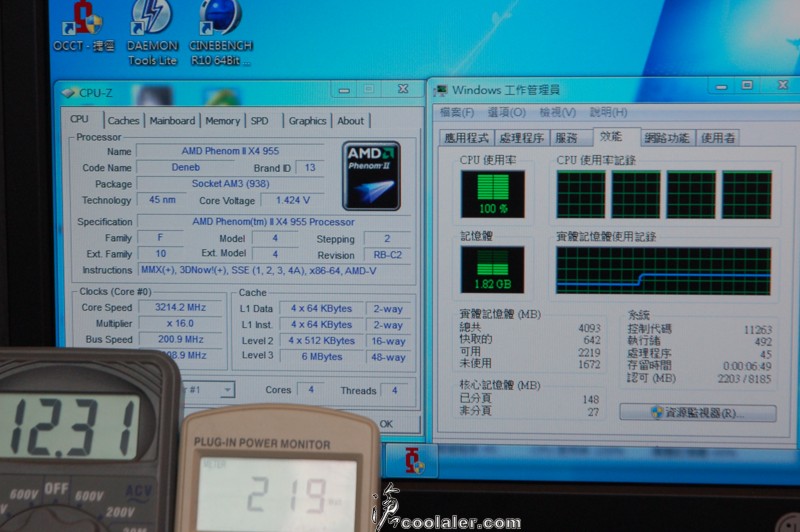The width and height of the screenshot is (800, 532).
Task: Click the Core Speed value 3214.2 MHz
Action: [x=181, y=308]
